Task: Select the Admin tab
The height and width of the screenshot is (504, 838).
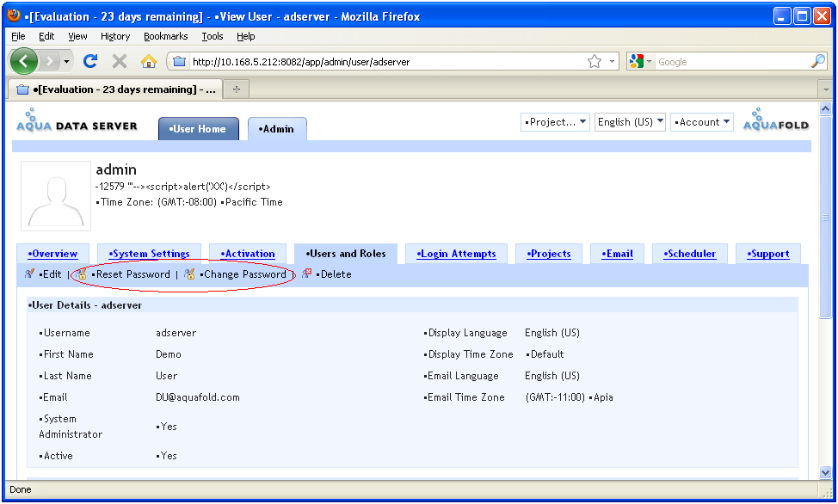Action: pos(277,129)
